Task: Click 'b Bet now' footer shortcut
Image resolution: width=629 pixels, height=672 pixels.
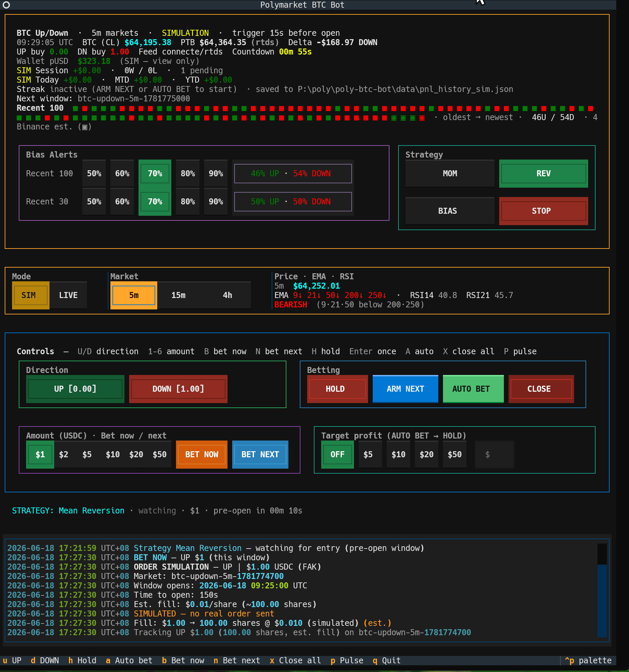Action: [183, 660]
